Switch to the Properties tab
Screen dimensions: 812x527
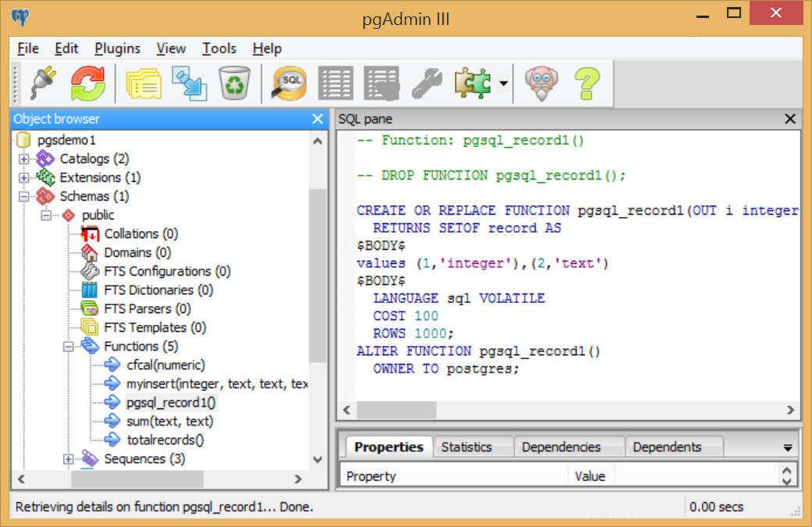pyautogui.click(x=388, y=447)
